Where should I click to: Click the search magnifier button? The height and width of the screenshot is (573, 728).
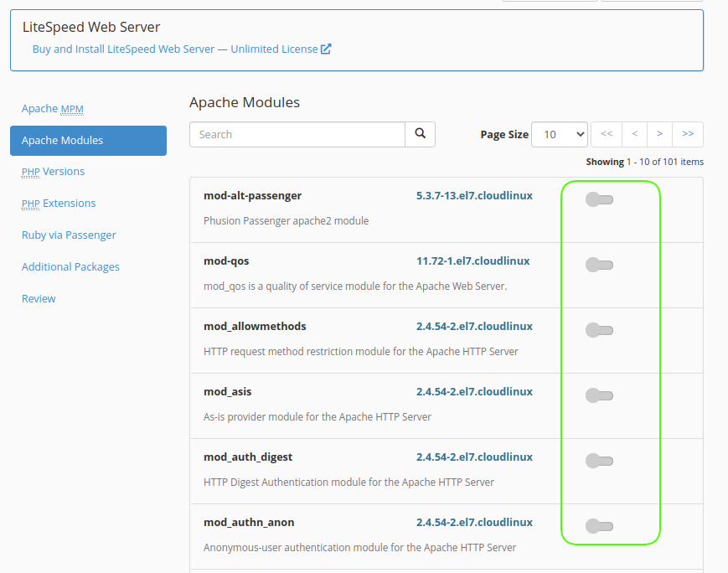[420, 134]
